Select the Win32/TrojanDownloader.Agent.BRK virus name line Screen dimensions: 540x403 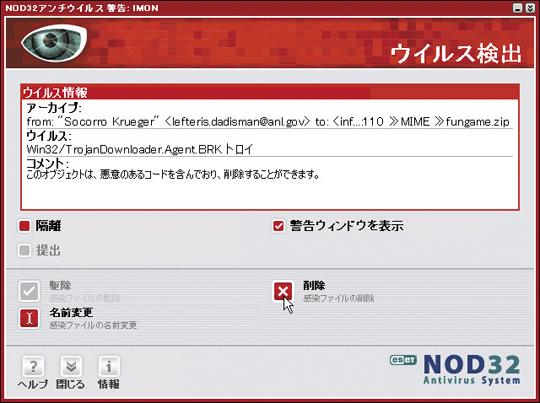(x=140, y=149)
